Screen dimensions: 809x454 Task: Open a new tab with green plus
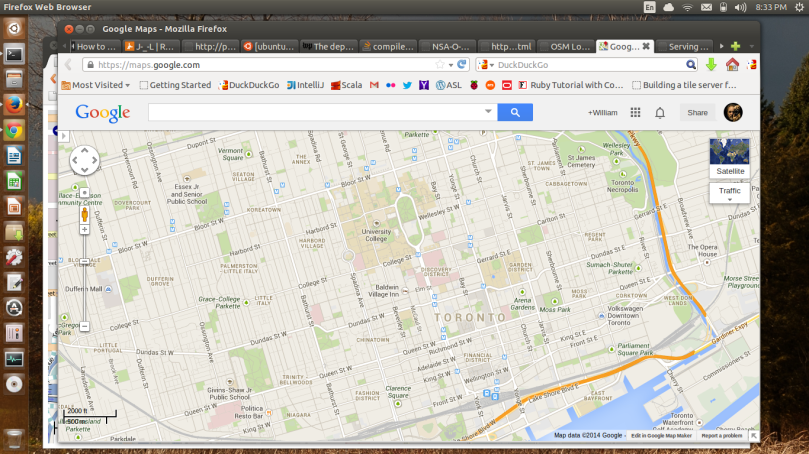click(x=735, y=46)
